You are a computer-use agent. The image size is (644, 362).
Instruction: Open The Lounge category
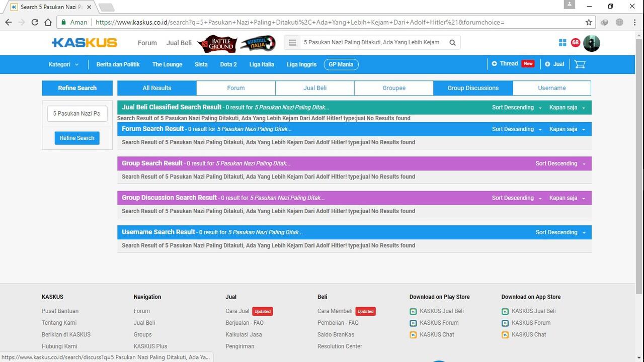tap(167, 64)
